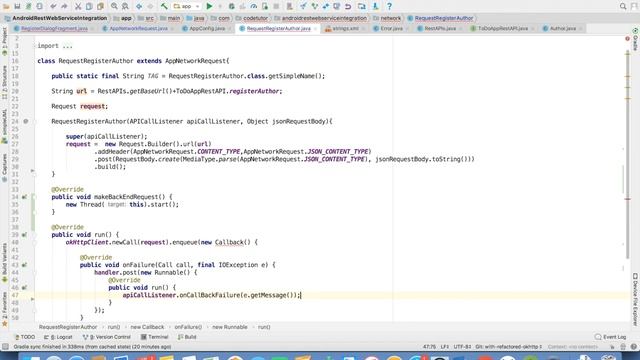
Task: Click the Redo arrow icon
Action: point(64,6)
